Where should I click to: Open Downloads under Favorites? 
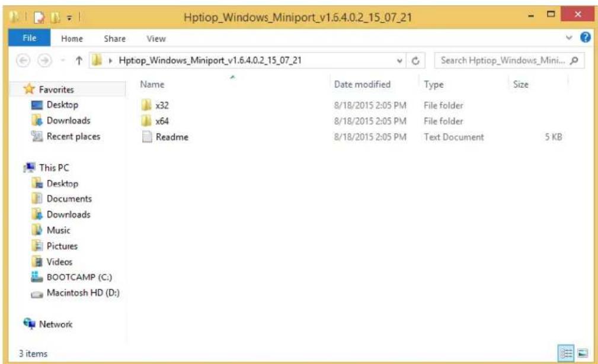pyautogui.click(x=69, y=121)
